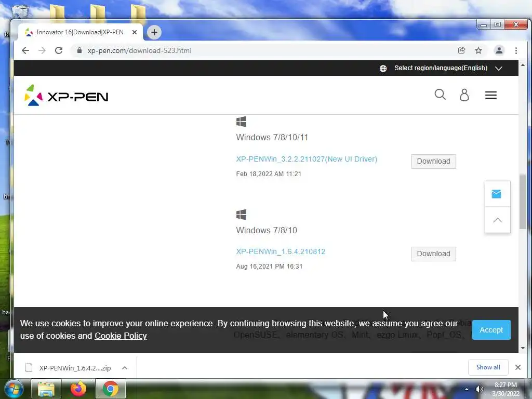Screen dimensions: 532x399
Task: Click the back-to-top chevron button
Action: point(497,220)
